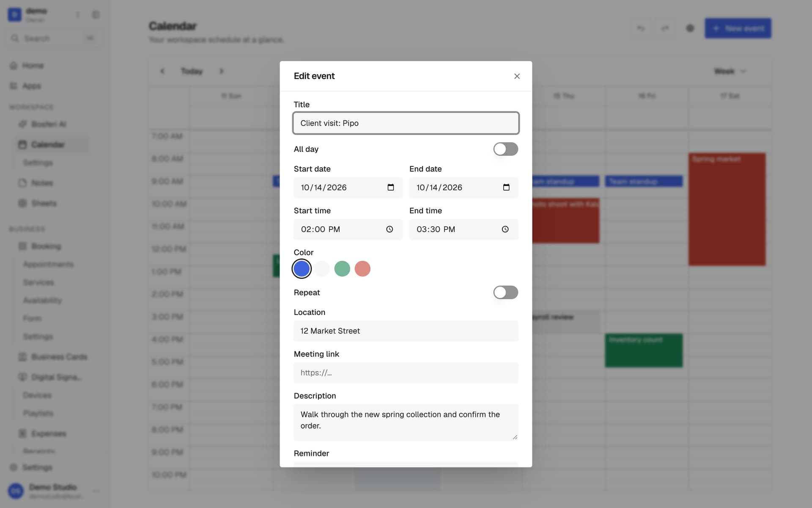
Task: Click the End time field 03:30 PM
Action: click(464, 229)
